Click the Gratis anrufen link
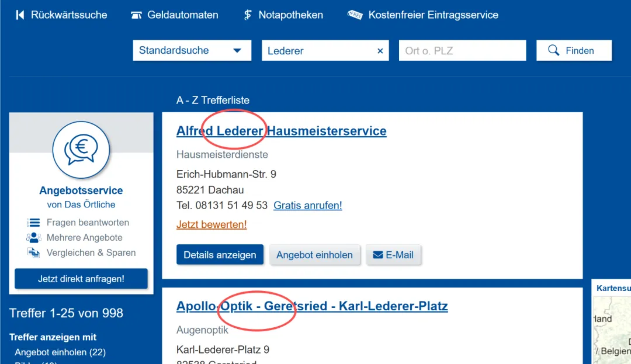The image size is (631, 364). pyautogui.click(x=307, y=206)
